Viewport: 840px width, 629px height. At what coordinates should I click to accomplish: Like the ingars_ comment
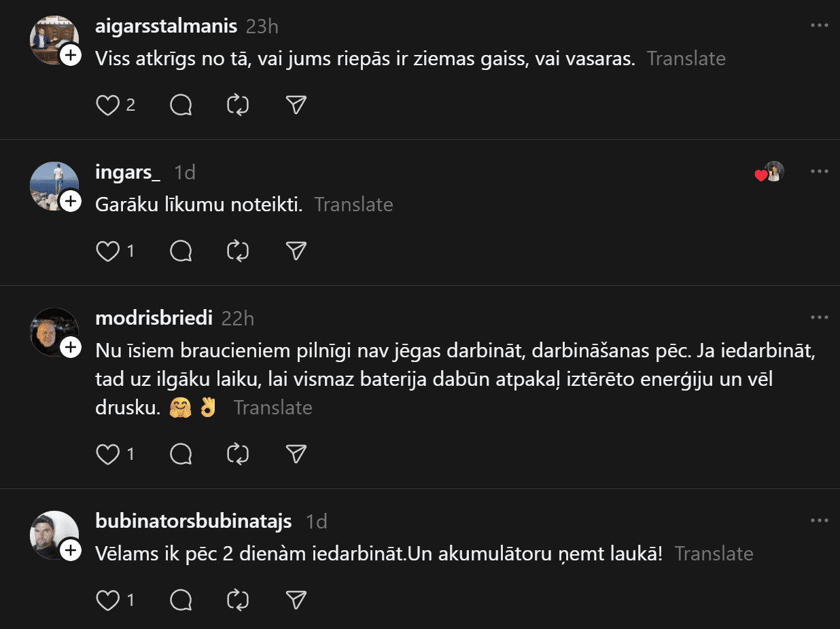[x=107, y=251]
